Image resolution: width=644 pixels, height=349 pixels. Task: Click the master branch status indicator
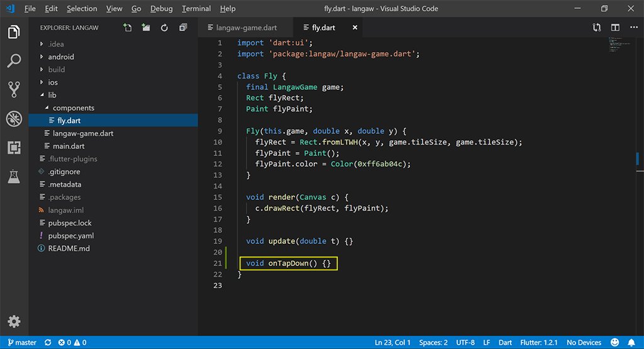tap(21, 343)
